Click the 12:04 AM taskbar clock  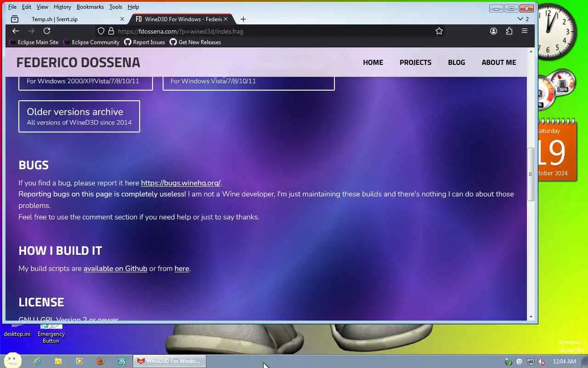point(564,362)
